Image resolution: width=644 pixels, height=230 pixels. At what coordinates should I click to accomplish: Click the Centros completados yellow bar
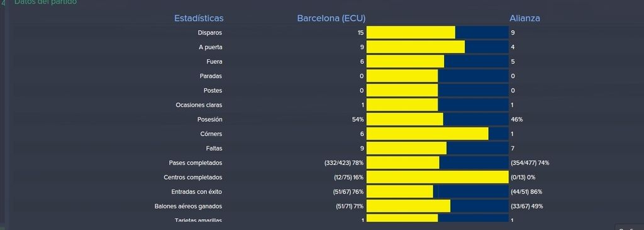[438, 177]
